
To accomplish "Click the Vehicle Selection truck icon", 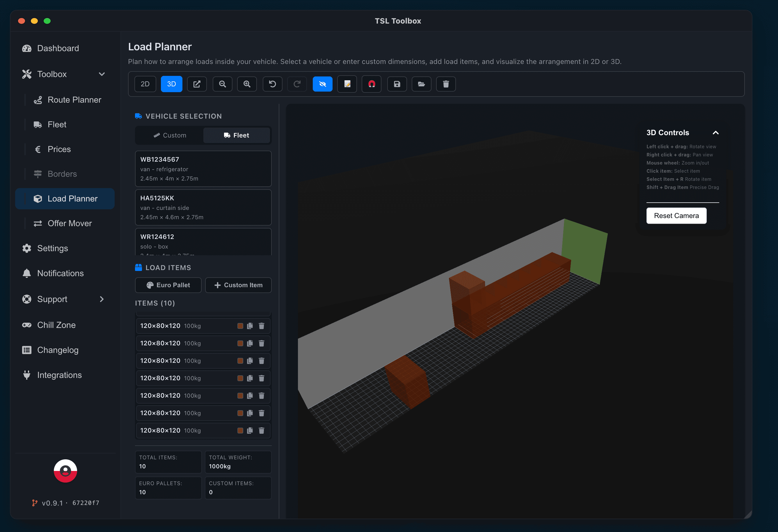I will (x=138, y=116).
